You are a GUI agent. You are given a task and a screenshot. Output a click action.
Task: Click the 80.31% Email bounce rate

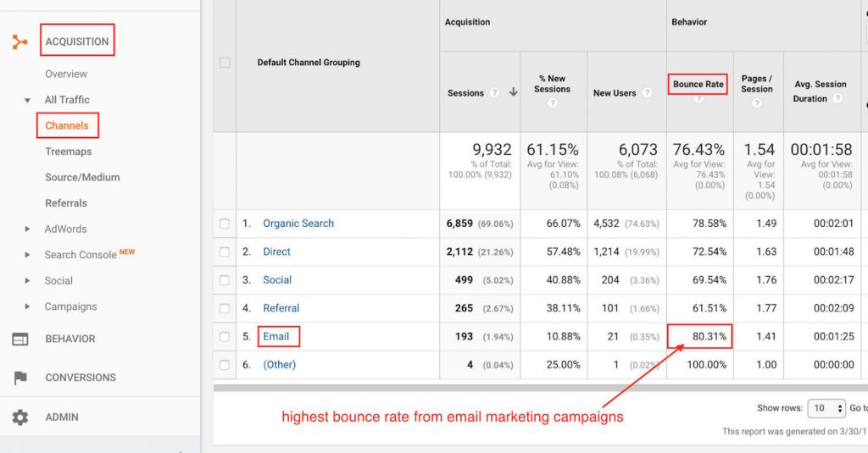click(x=709, y=336)
